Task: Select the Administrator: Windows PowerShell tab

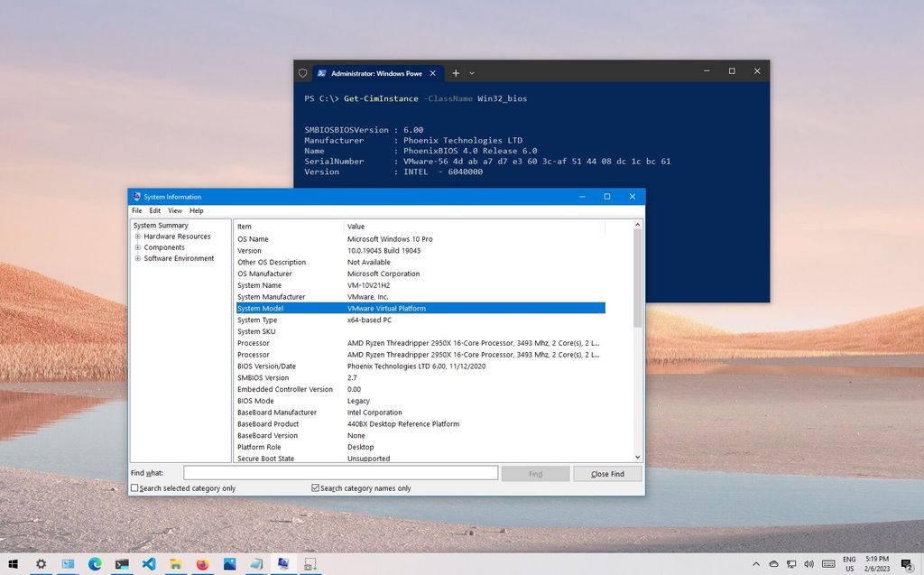Action: click(x=370, y=73)
